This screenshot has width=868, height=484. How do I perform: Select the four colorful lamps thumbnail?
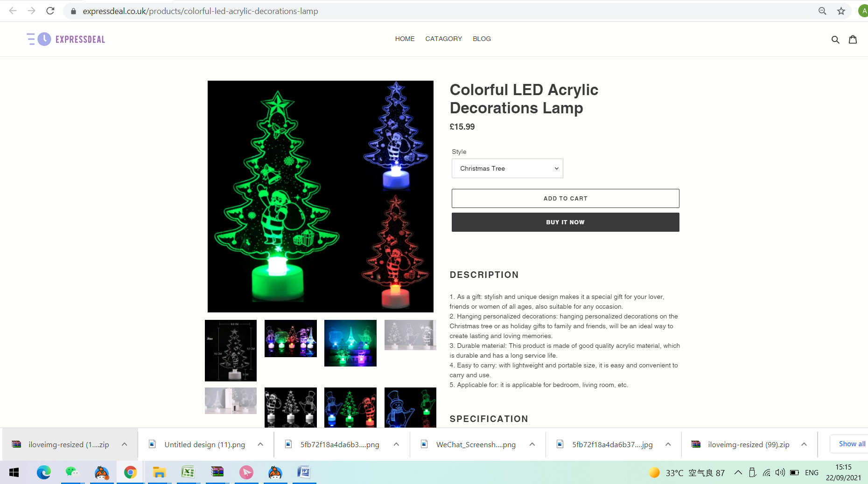click(x=290, y=339)
